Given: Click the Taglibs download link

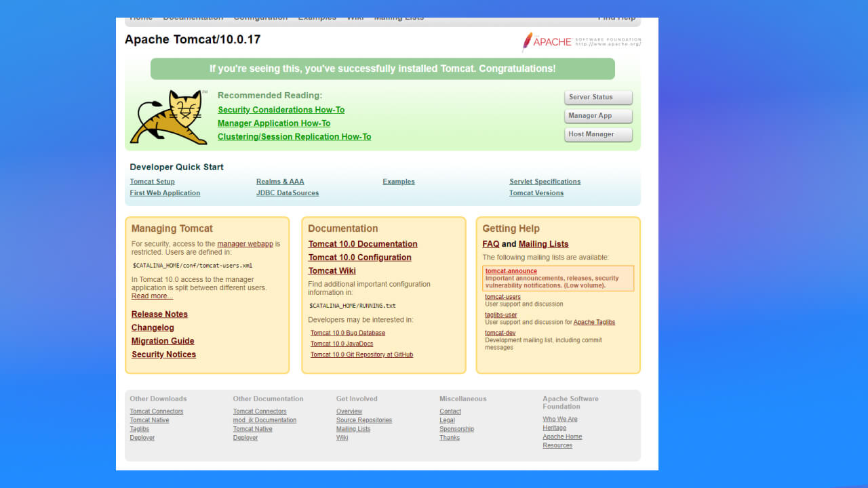Looking at the screenshot, I should [140, 429].
